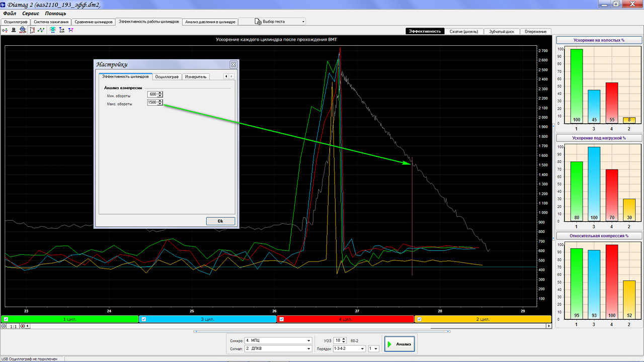
Task: Click the blue cylinder 3 color bar
Action: [x=208, y=319]
